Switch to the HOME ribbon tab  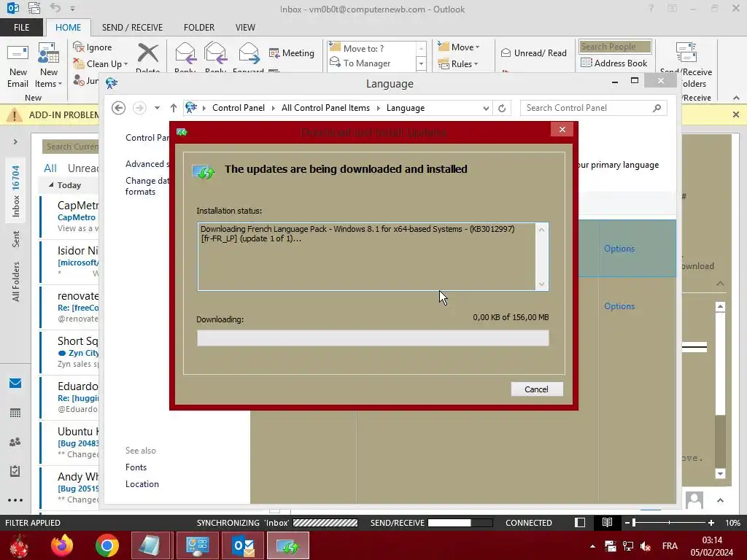pyautogui.click(x=68, y=27)
